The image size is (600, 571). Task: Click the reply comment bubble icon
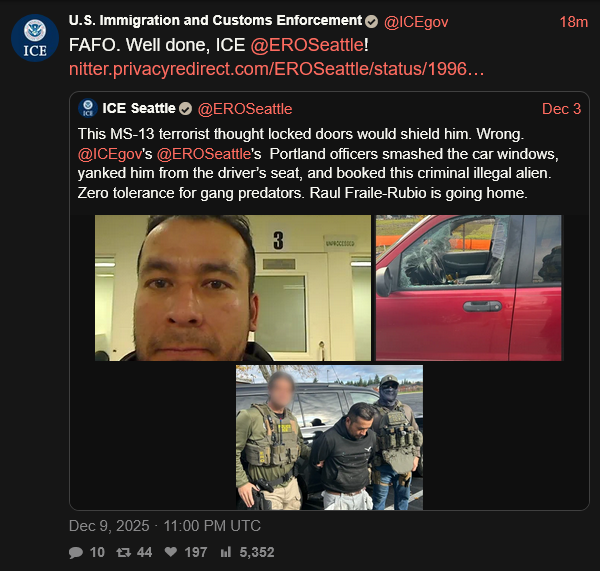[x=76, y=552]
